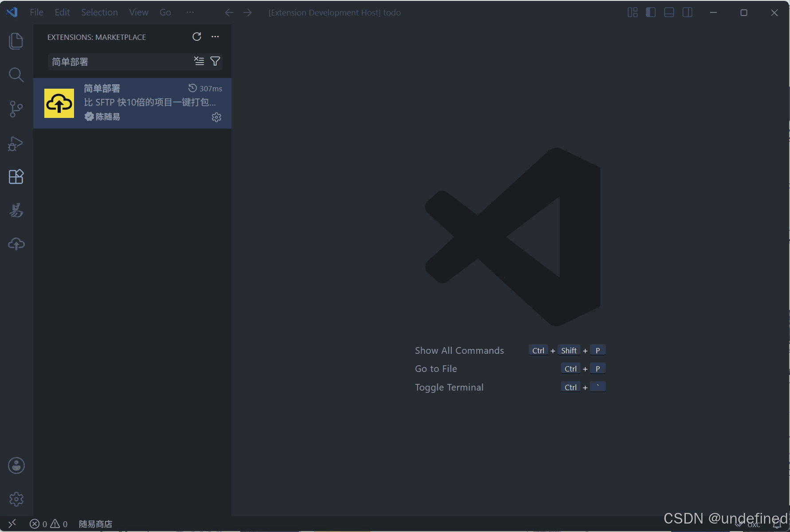Click the remote window status icon
This screenshot has height=532, width=790.
12,524
